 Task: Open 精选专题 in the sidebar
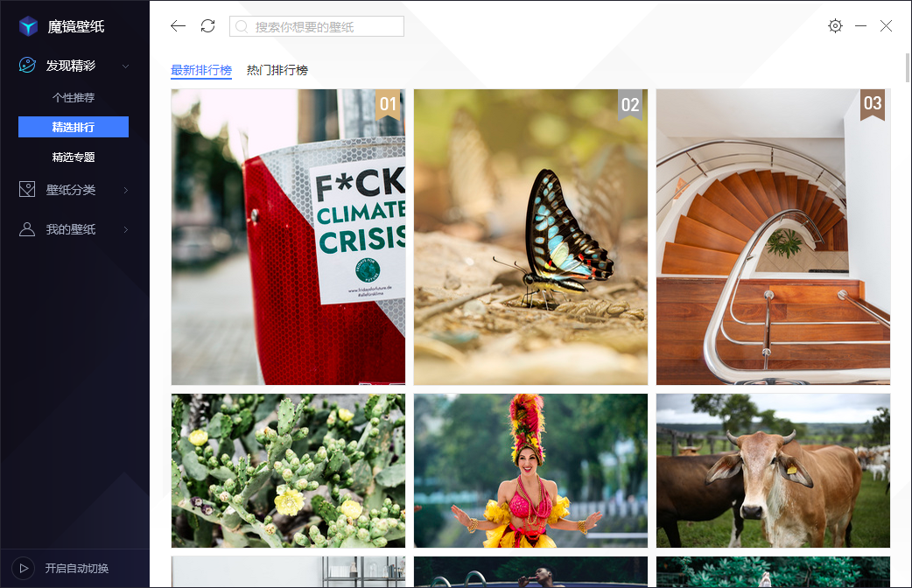(74, 157)
